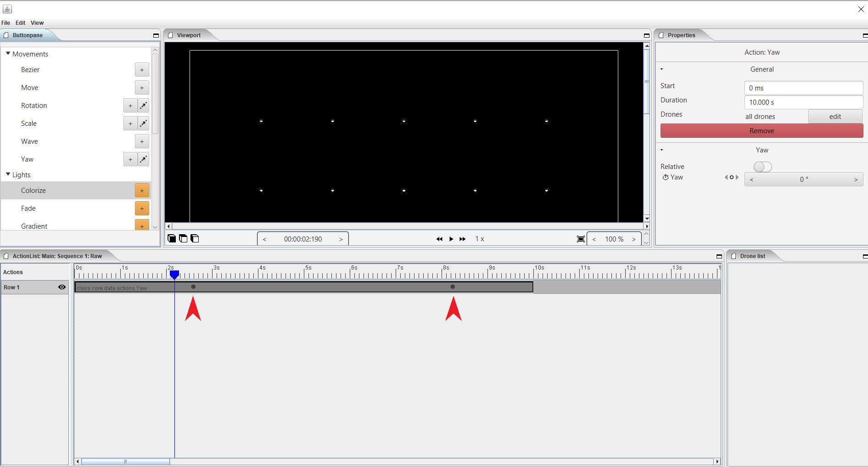Play the animation
The width and height of the screenshot is (868, 467).
click(x=451, y=239)
